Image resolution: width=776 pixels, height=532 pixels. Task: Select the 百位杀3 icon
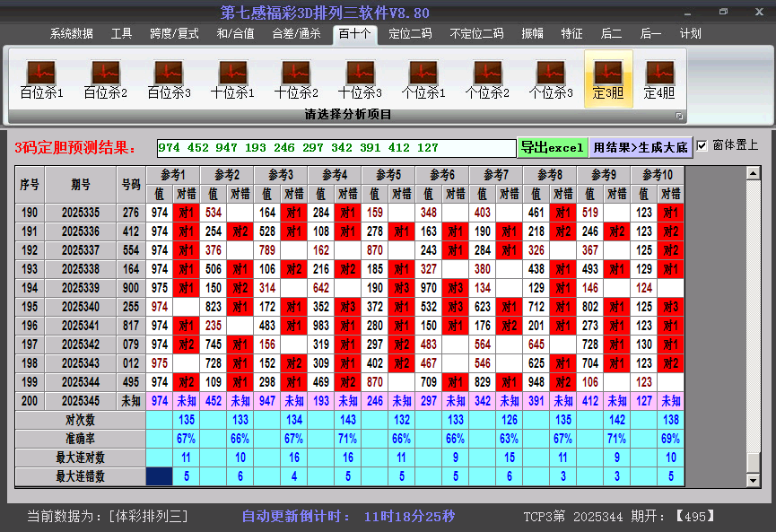tap(169, 79)
